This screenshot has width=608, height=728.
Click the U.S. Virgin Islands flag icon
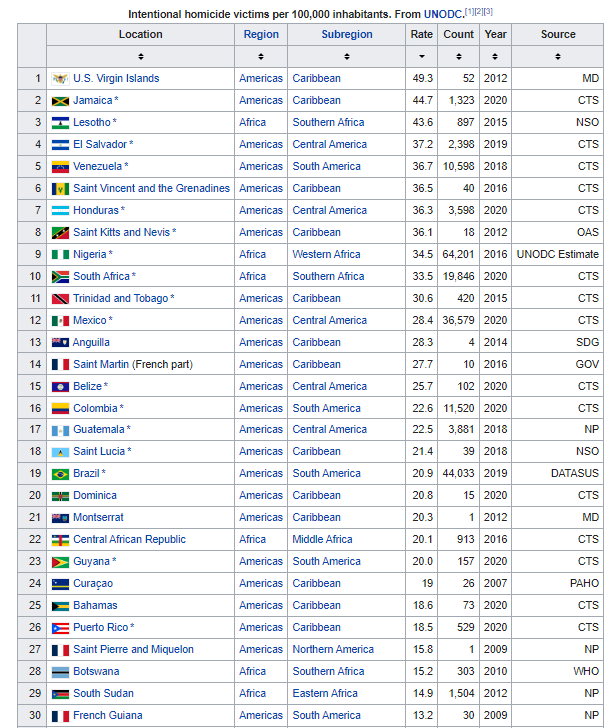60,79
